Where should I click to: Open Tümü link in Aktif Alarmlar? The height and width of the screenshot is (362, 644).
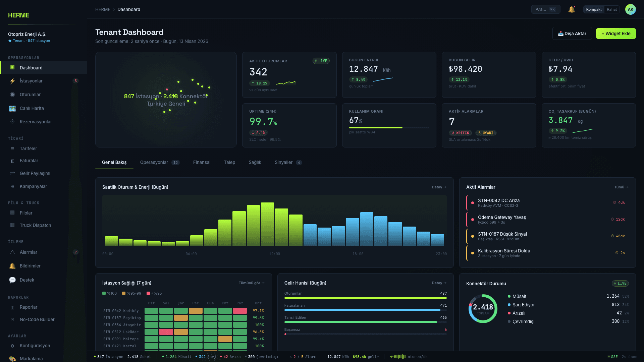click(621, 187)
